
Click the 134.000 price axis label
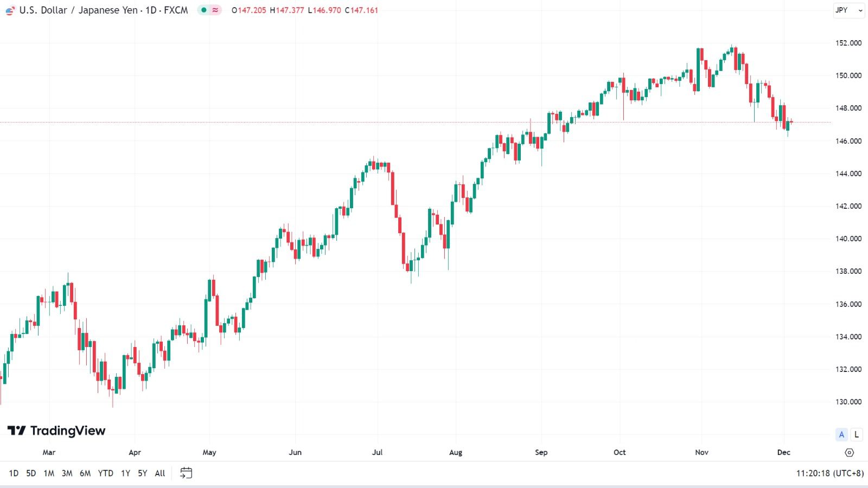[848, 337]
